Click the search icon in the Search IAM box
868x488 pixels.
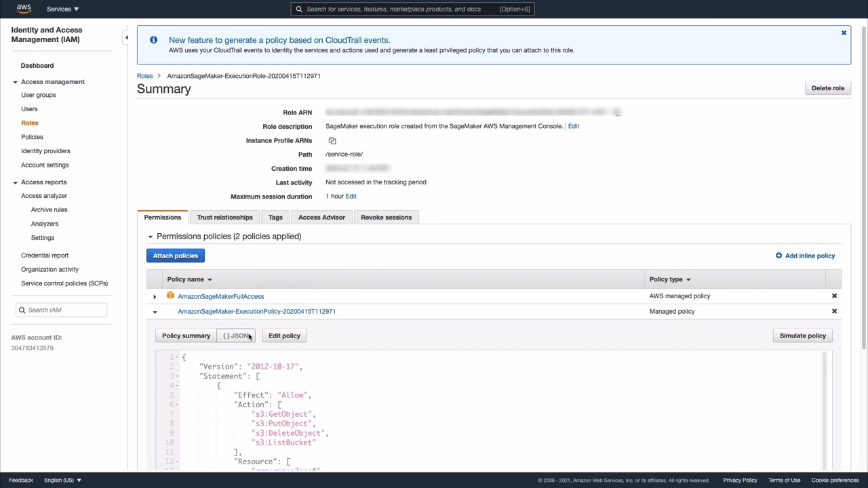pyautogui.click(x=23, y=310)
